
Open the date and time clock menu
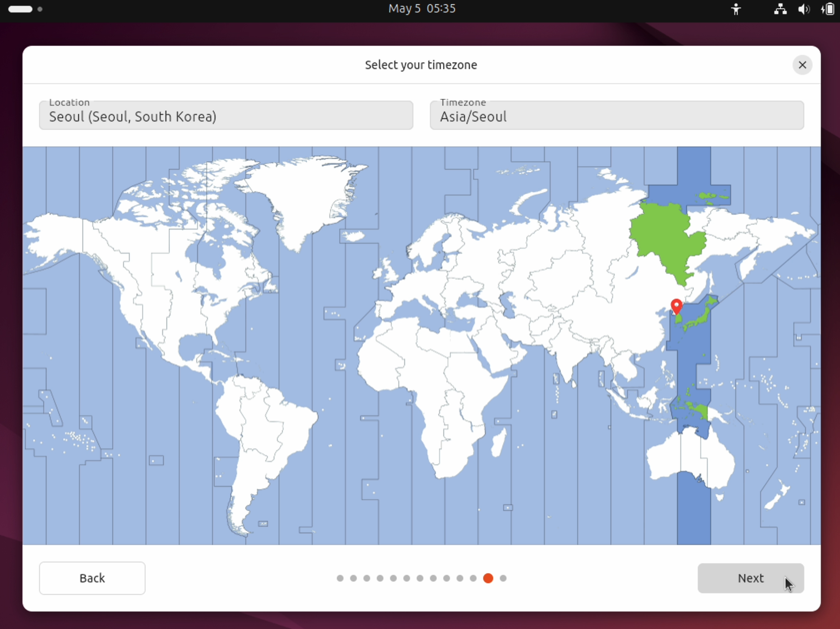[422, 9]
